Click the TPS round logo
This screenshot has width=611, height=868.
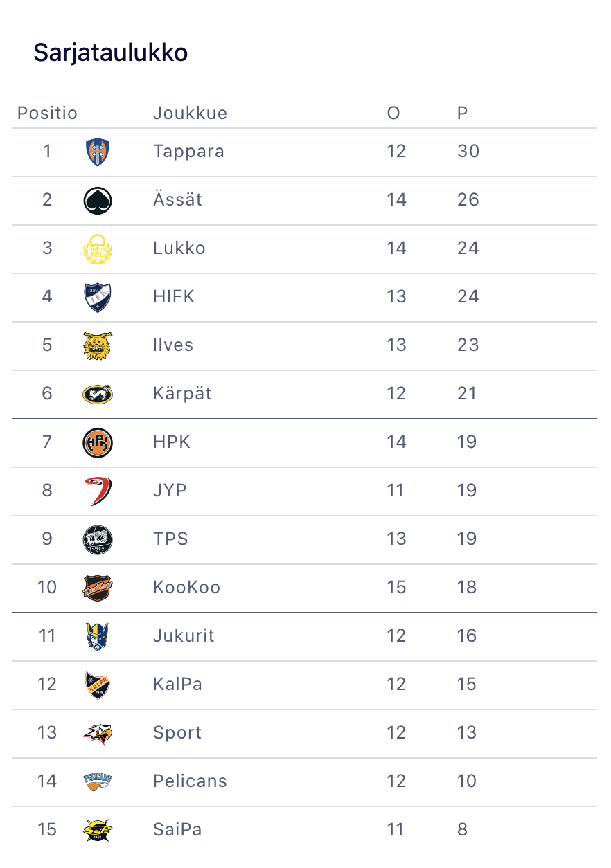click(98, 539)
